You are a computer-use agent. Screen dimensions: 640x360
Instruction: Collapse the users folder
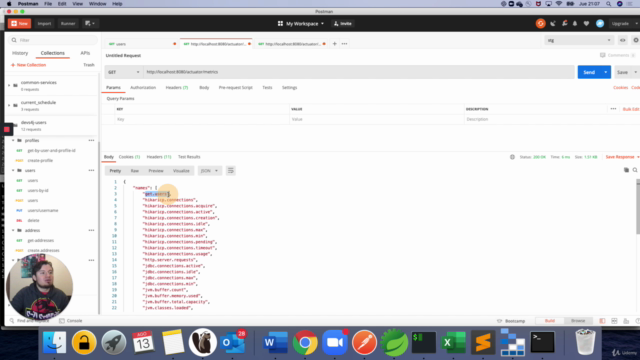13,171
